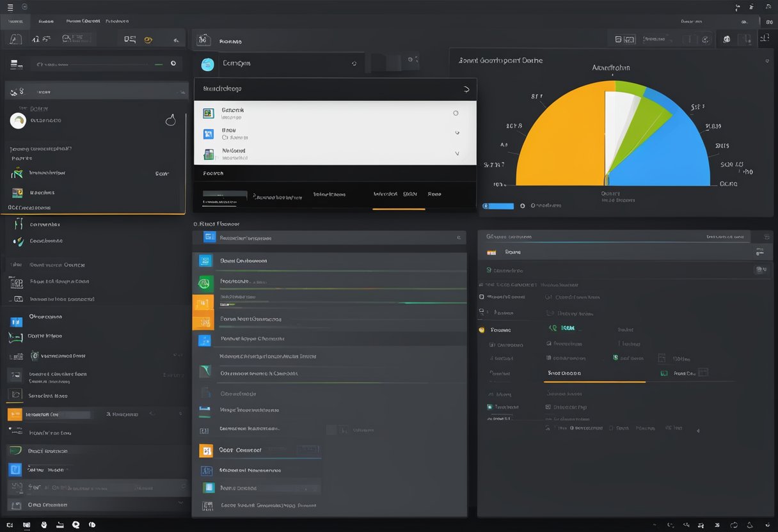Select the yellow dot option in the bottom-right panel

(x=481, y=330)
